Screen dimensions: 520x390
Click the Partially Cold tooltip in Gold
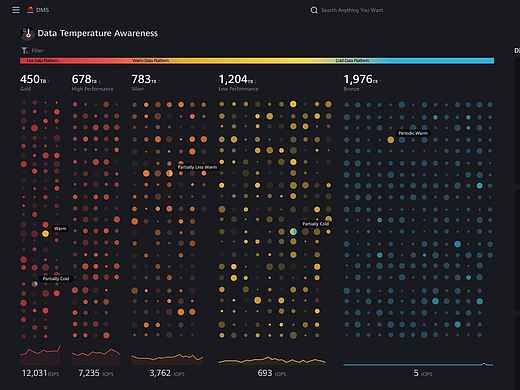56,279
